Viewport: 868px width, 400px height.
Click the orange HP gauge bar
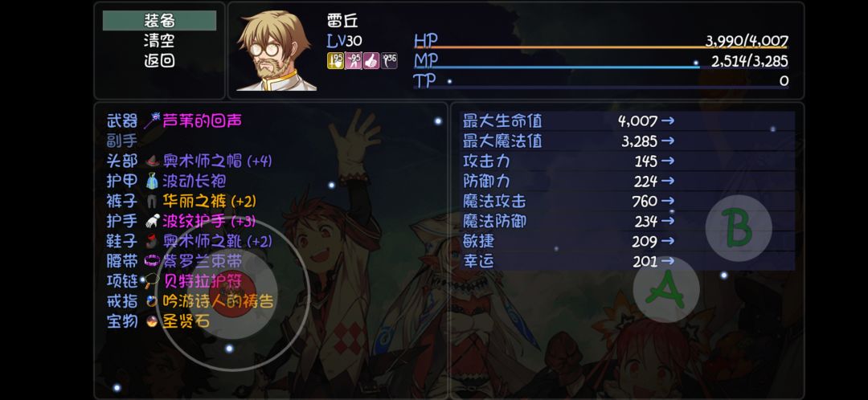600,47
